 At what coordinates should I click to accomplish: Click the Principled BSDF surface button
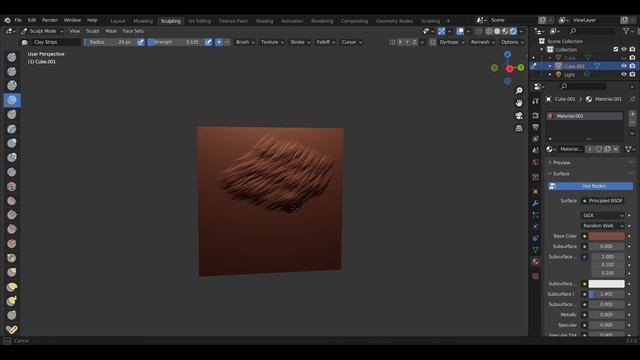pyautogui.click(x=602, y=201)
